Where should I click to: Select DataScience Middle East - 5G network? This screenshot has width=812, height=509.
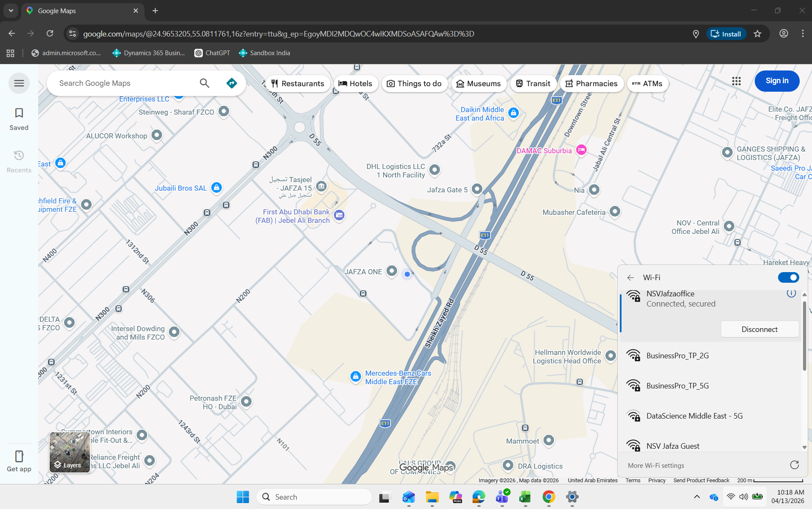(711, 416)
